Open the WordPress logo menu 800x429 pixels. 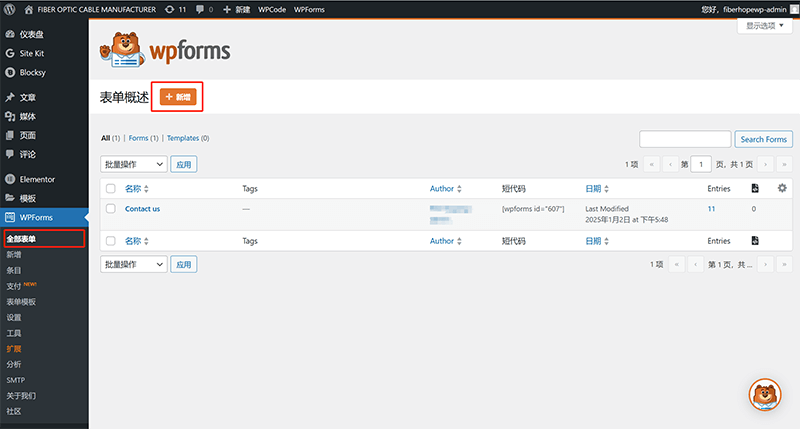[9, 9]
